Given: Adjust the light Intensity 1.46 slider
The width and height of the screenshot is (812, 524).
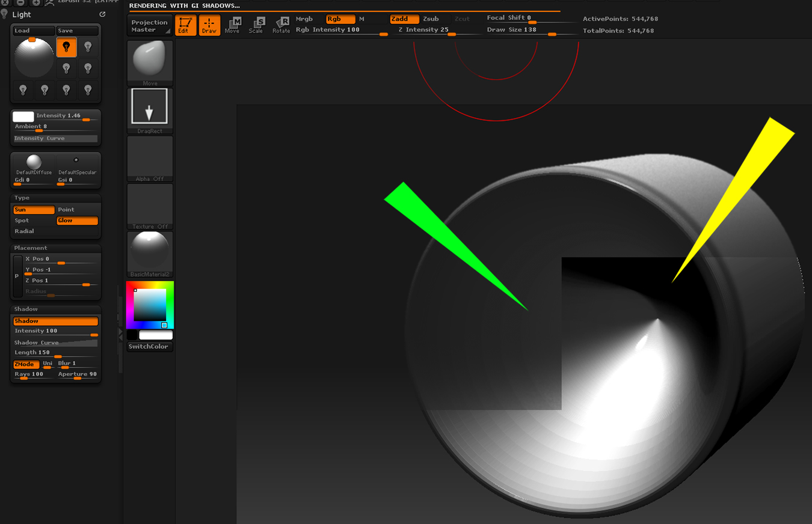Looking at the screenshot, I should (x=66, y=117).
